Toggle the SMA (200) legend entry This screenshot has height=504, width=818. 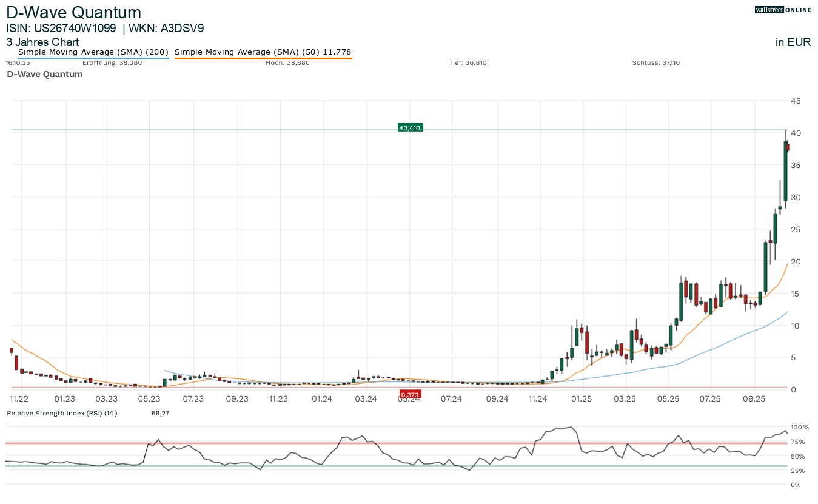coord(93,52)
